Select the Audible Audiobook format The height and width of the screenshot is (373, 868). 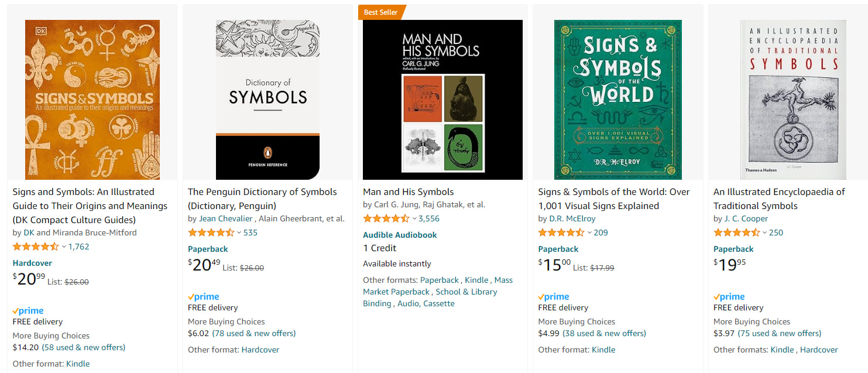(400, 235)
